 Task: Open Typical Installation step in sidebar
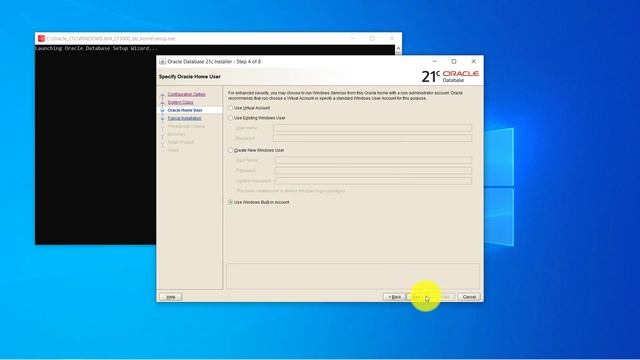coord(184,118)
